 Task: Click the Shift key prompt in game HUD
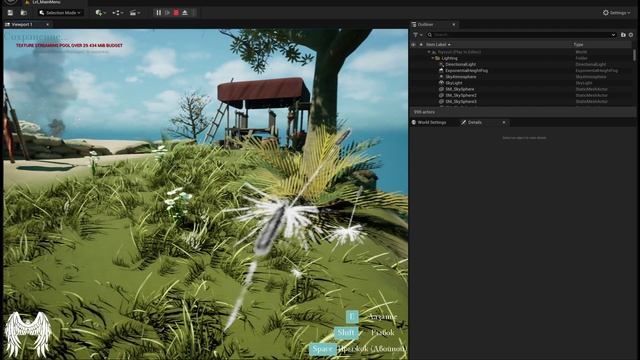coord(346,333)
